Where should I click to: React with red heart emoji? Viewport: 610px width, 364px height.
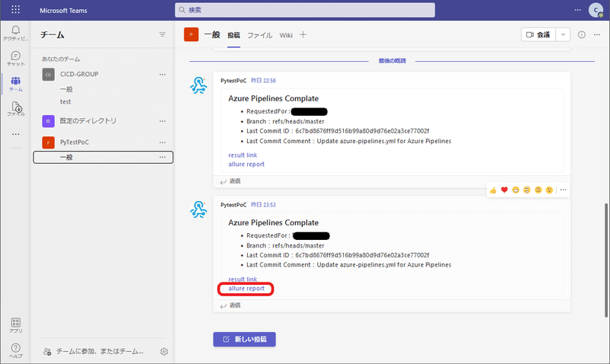pyautogui.click(x=504, y=190)
